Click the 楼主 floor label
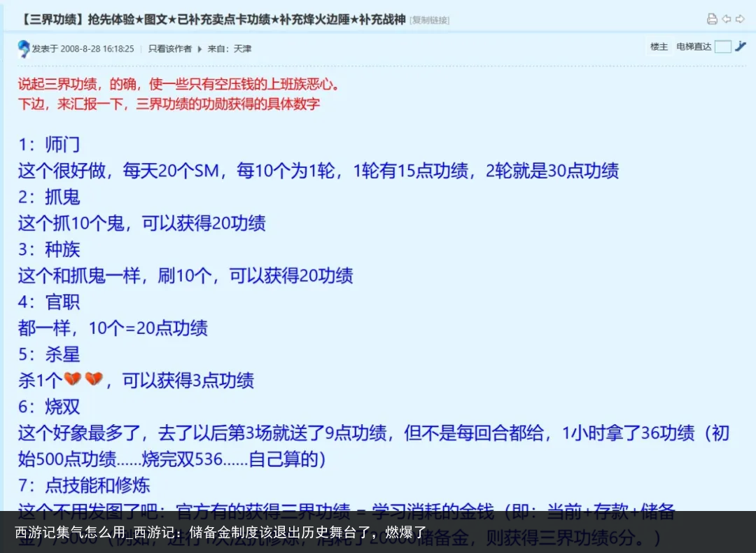Screen dimensions: 756x553 coord(659,47)
